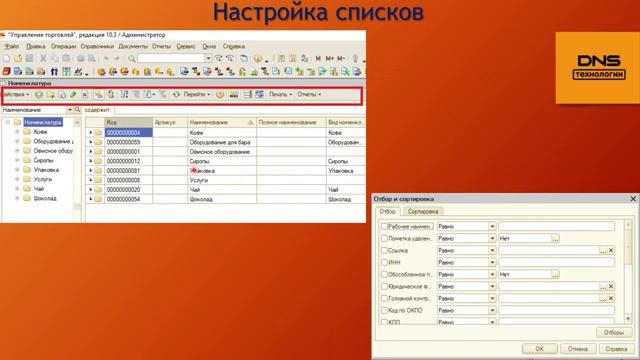Expand the Кофе folder in tree
The width and height of the screenshot is (640, 360).
tap(17, 132)
